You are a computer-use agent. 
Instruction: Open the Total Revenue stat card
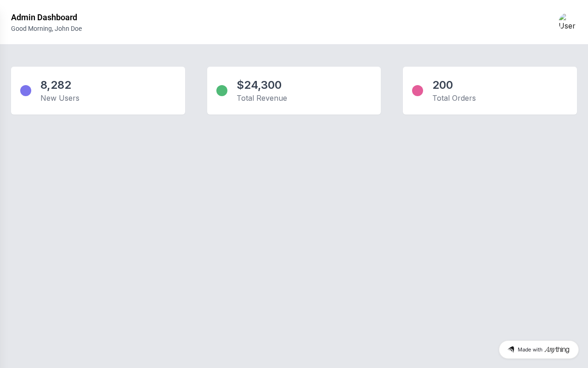294,91
